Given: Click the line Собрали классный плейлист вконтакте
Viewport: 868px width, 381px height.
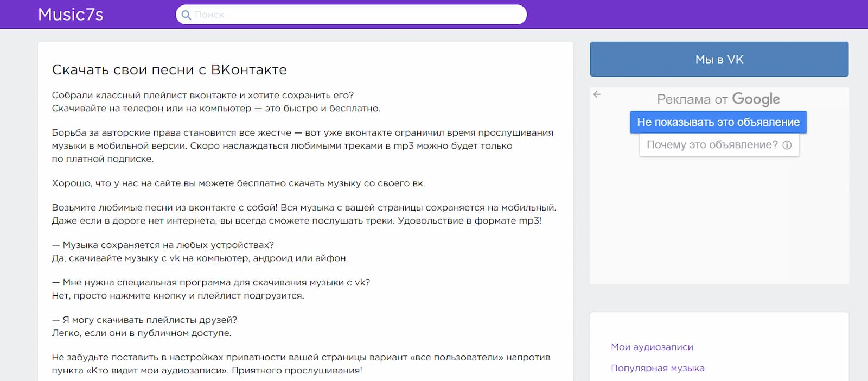Looking at the screenshot, I should click(x=203, y=95).
